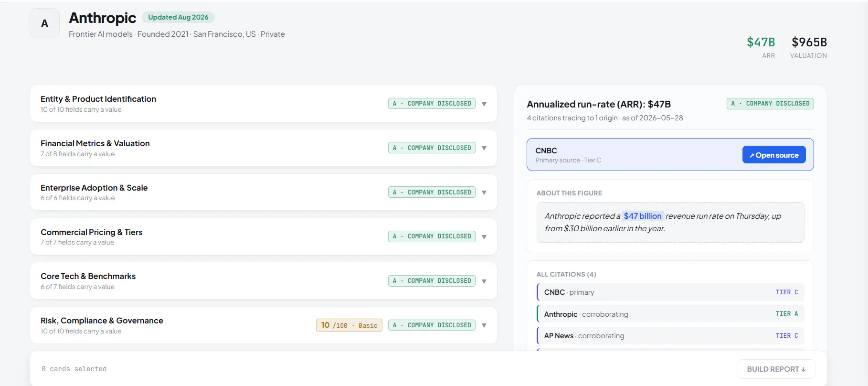Click the '10 /100 · Basic' score badge
Screen dimensions: 868x386
click(x=349, y=325)
